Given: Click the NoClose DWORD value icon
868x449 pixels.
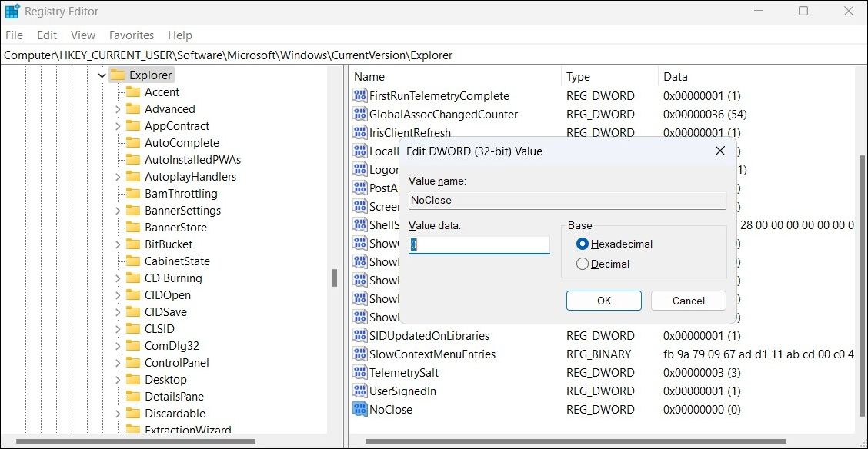Looking at the screenshot, I should [x=360, y=410].
